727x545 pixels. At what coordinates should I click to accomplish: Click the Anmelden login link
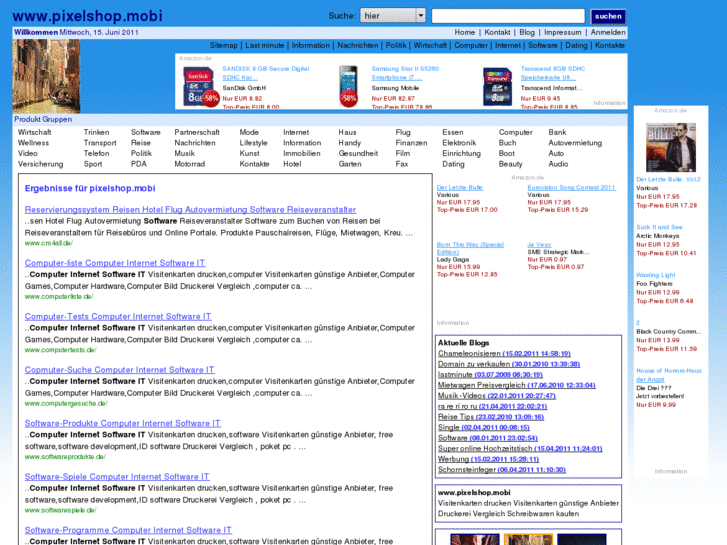click(x=608, y=32)
